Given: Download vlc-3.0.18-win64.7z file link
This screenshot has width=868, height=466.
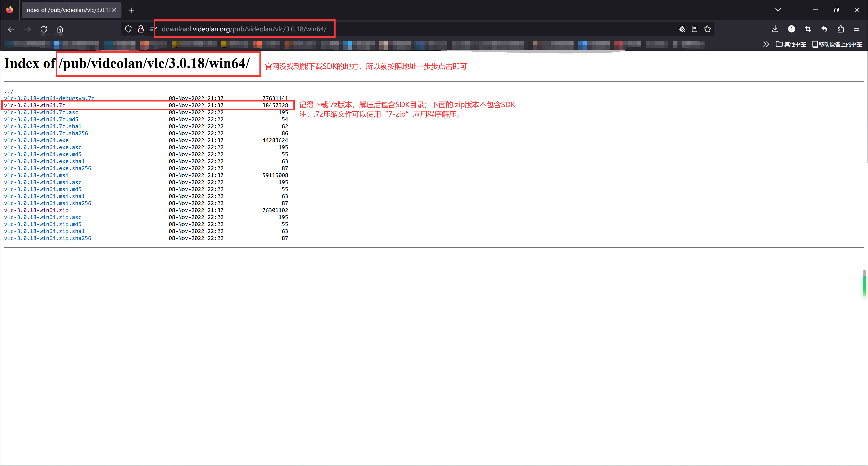Looking at the screenshot, I should click(35, 105).
